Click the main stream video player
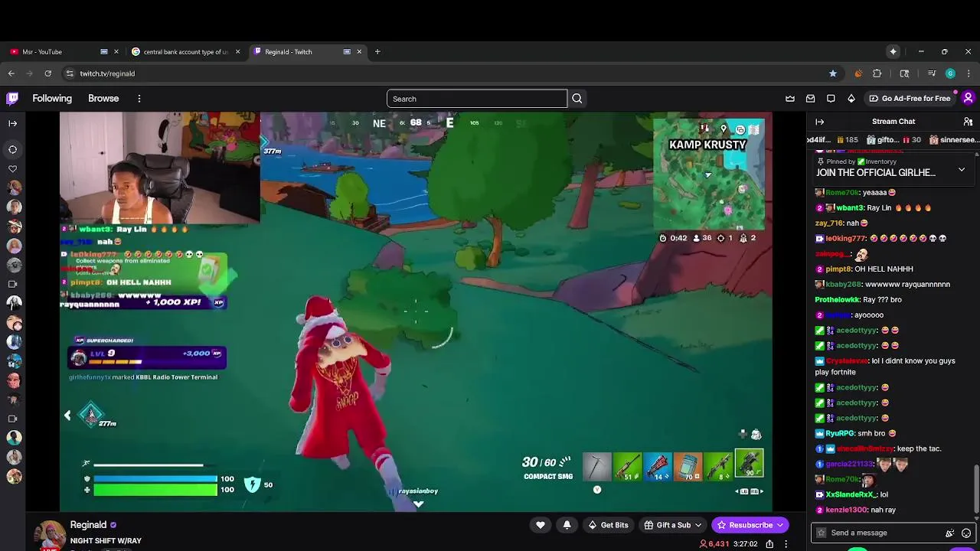The image size is (980, 551). [x=416, y=311]
